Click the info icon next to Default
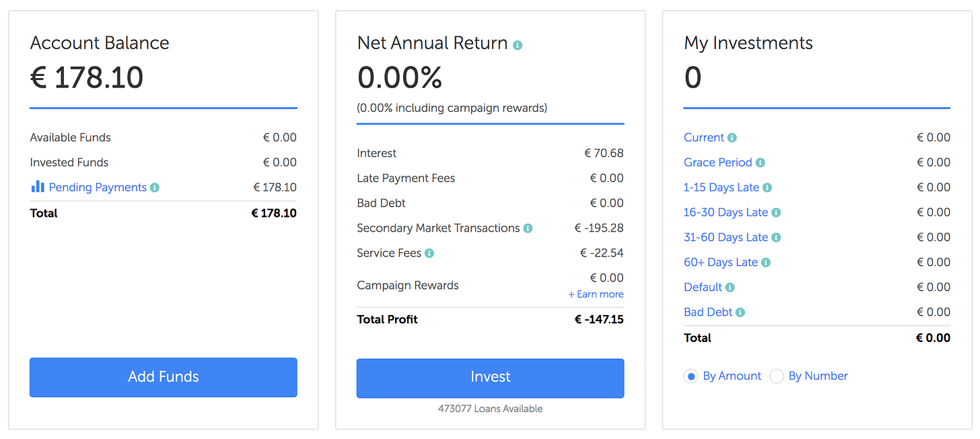The image size is (980, 439). click(730, 288)
